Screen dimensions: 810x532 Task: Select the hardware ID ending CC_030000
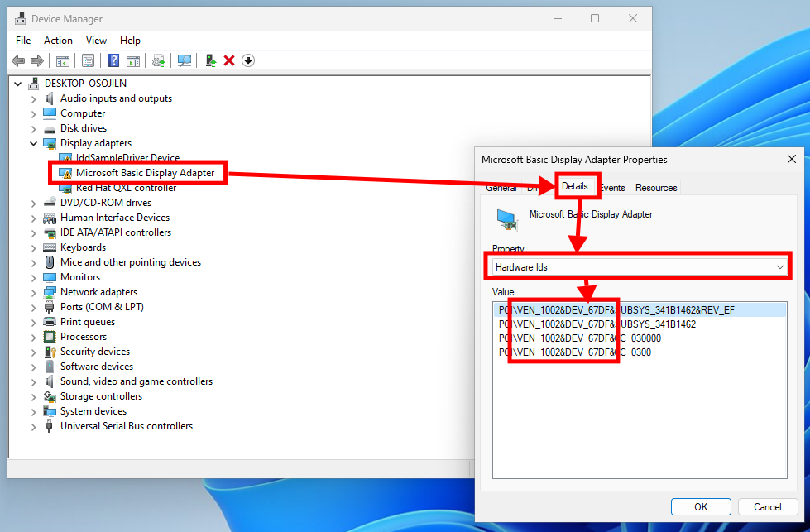point(580,338)
